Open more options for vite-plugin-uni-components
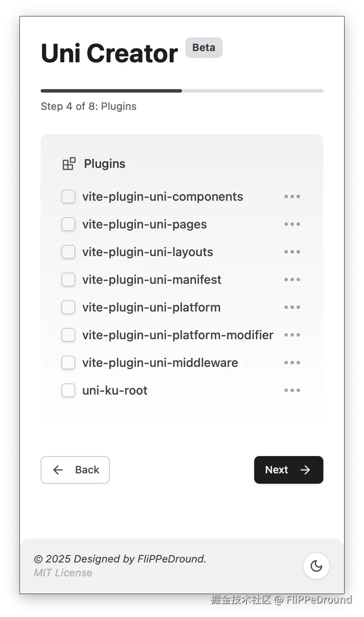This screenshot has height=617, width=364. pos(292,196)
